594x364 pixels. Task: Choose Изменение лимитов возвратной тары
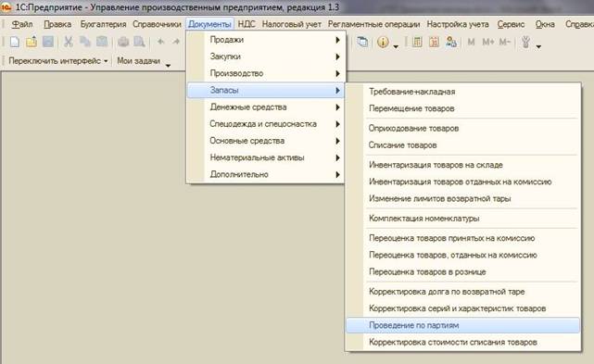[463, 198]
